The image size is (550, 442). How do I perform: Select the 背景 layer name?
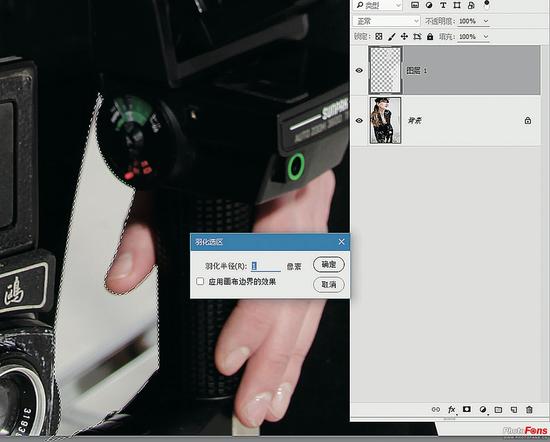click(x=414, y=121)
